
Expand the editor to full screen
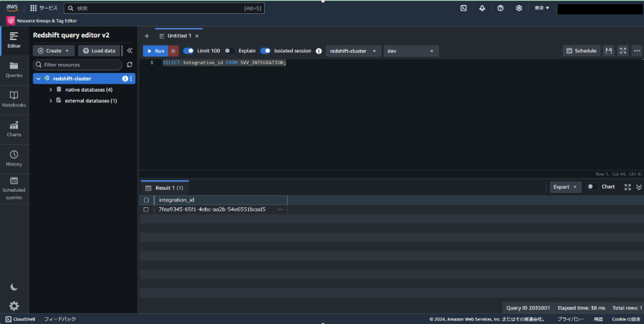pyautogui.click(x=623, y=50)
